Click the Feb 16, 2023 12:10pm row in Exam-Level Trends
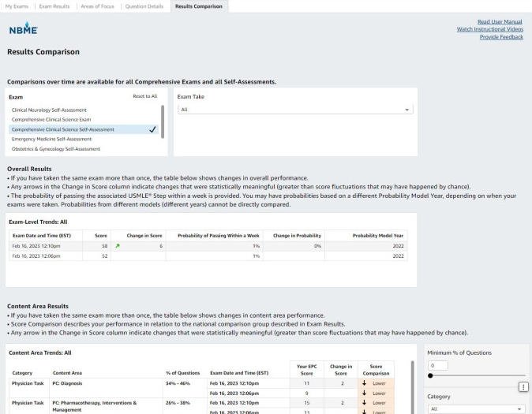 point(208,246)
